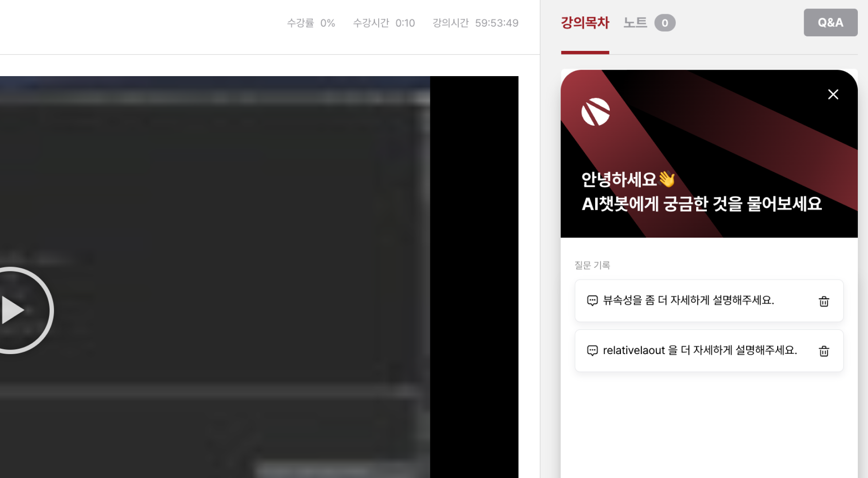Click the chatbot logo icon
Screen dimensions: 868x478
tap(596, 112)
